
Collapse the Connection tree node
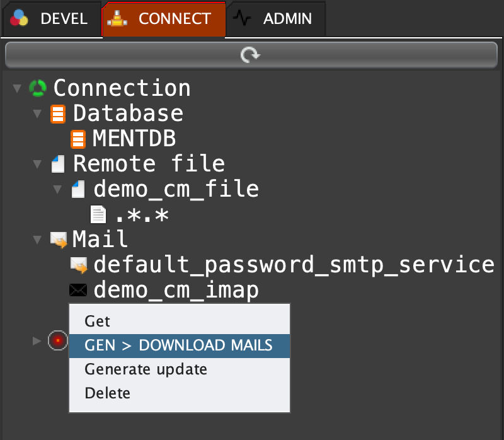[x=16, y=88]
